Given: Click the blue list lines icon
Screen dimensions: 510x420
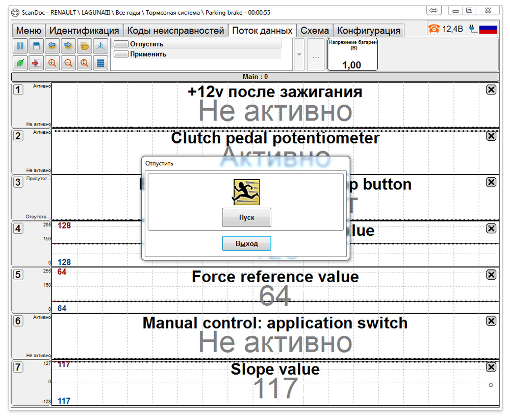Looking at the screenshot, I should [100, 63].
